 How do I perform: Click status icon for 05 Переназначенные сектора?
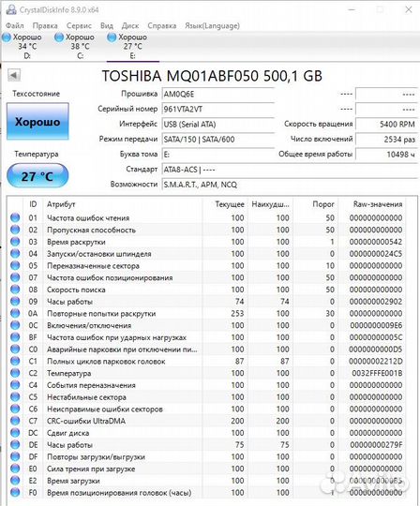point(15,265)
